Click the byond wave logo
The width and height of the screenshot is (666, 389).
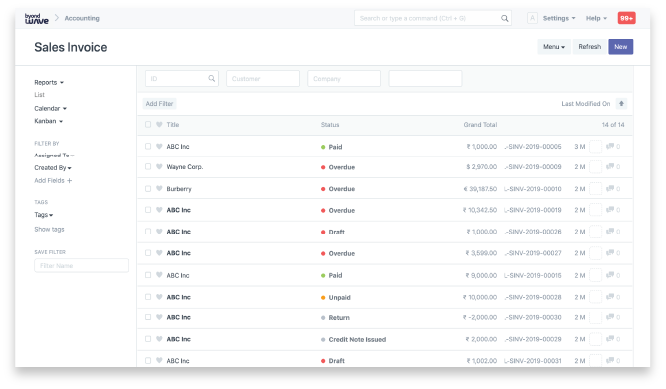(x=37, y=18)
